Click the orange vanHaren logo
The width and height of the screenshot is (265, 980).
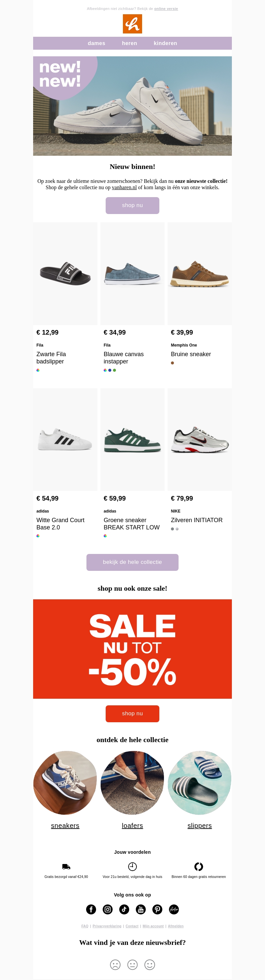(x=132, y=24)
